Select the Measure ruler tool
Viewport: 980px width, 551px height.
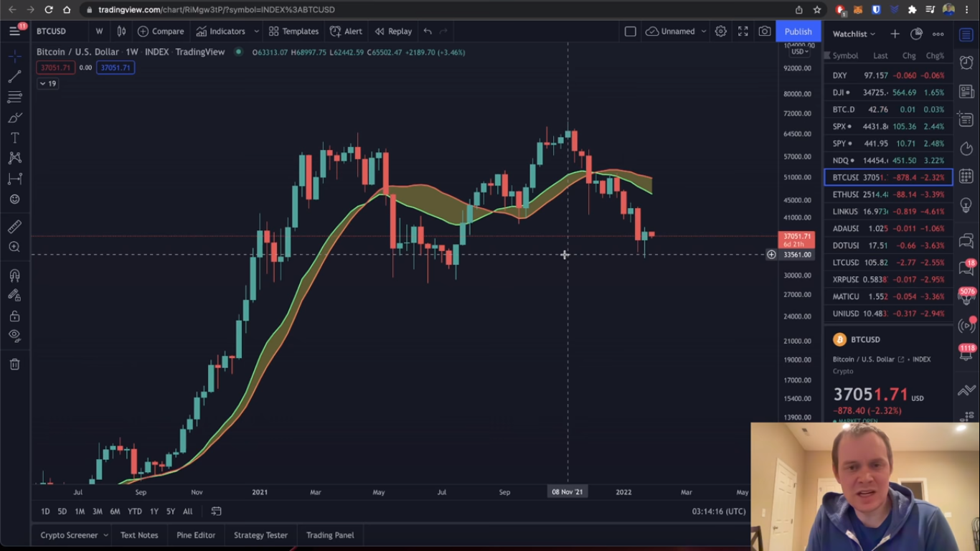14,226
